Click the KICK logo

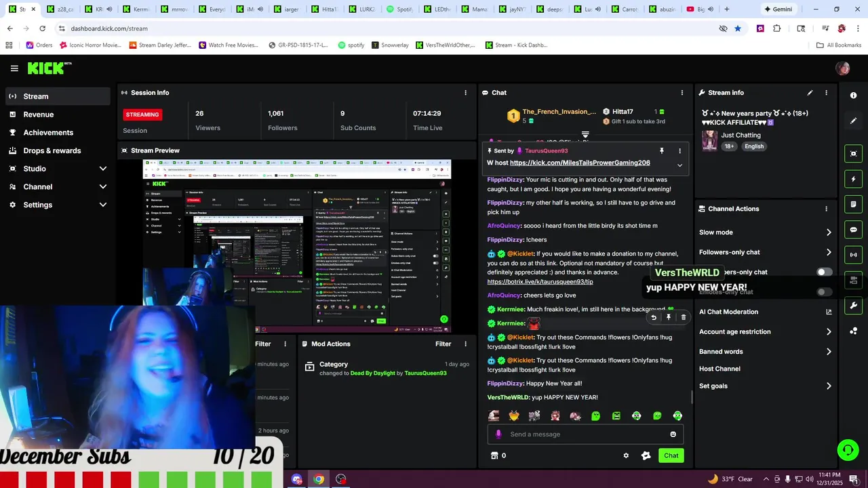click(x=50, y=68)
